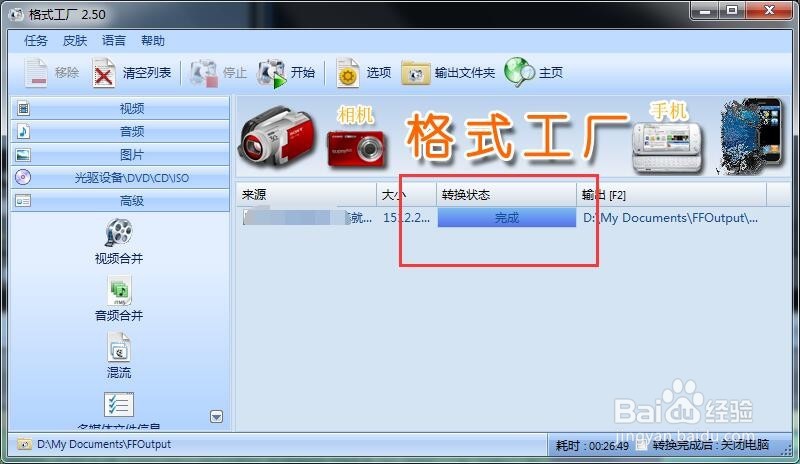Viewport: 800px width, 464px height.
Task: Expand the Audio (音频) category
Action: coord(120,131)
